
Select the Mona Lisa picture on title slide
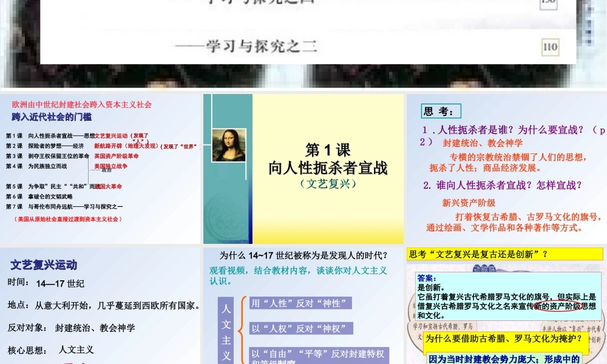229,145
